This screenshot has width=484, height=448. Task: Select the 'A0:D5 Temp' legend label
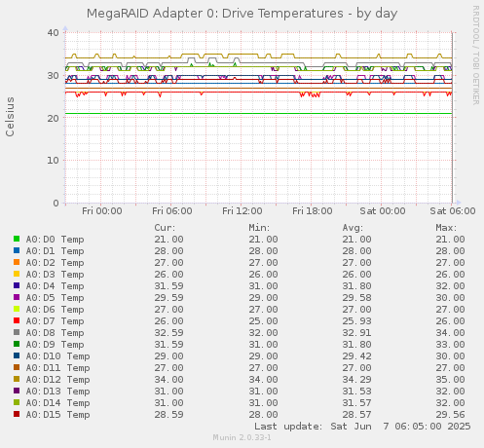tap(55, 298)
